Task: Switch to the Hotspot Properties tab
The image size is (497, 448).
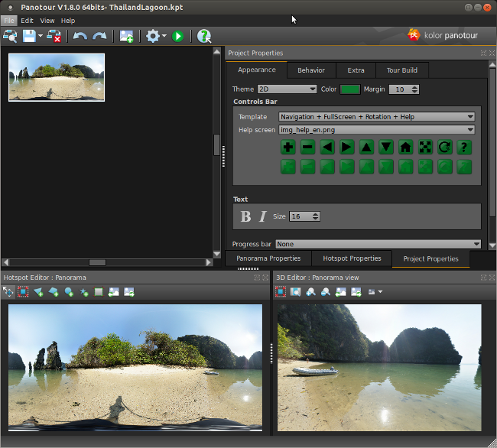Action: 352,258
